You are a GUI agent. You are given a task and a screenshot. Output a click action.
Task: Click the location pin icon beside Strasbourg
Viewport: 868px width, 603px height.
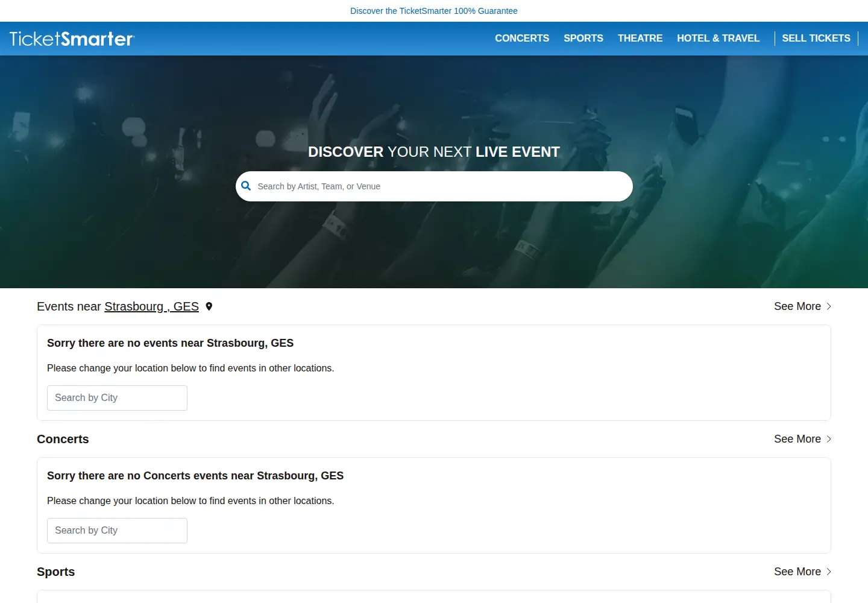[x=209, y=306]
